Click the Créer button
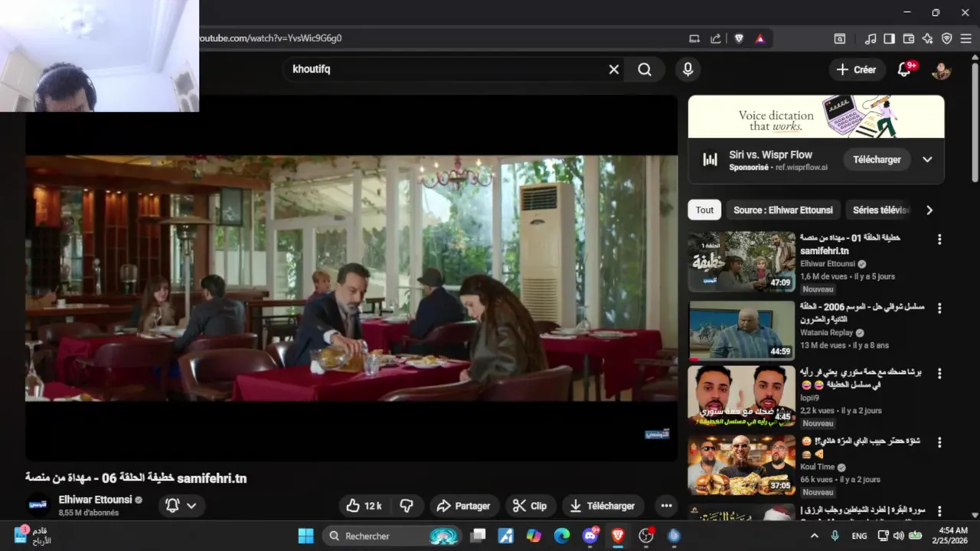This screenshot has width=980, height=551. [856, 70]
